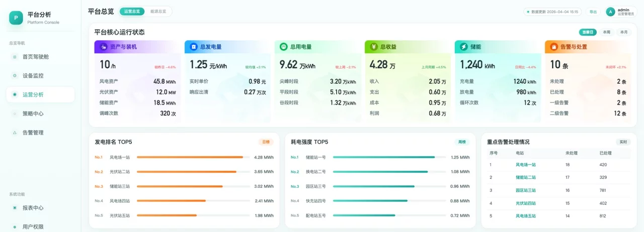
Task: Select the 运营总览 tab
Action: click(132, 12)
